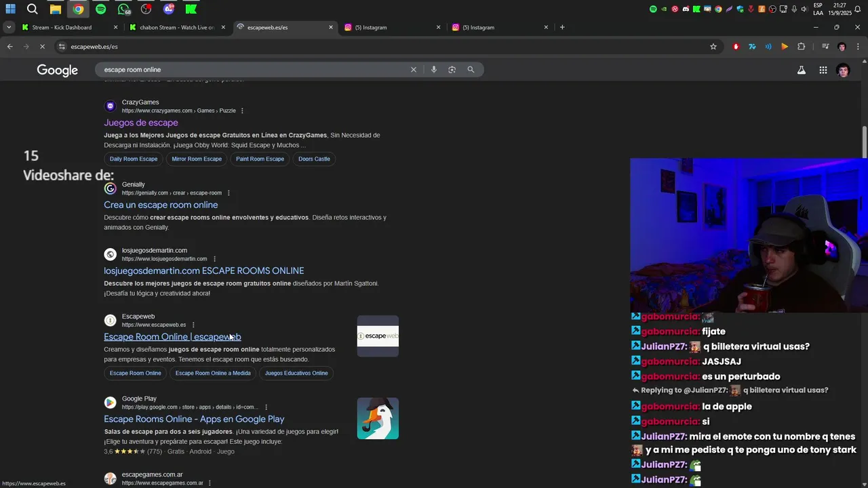Image resolution: width=868 pixels, height=488 pixels.
Task: Open taskbar search magnifier
Action: [x=32, y=9]
